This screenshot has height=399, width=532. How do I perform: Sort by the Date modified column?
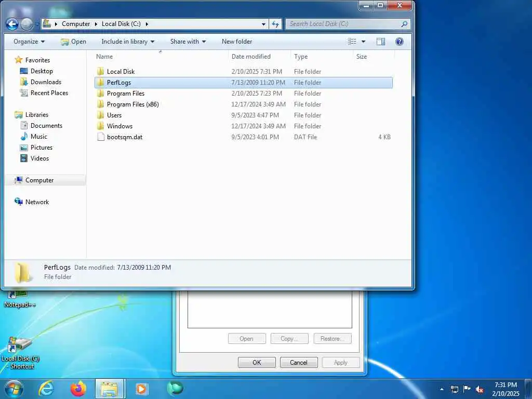coord(259,56)
